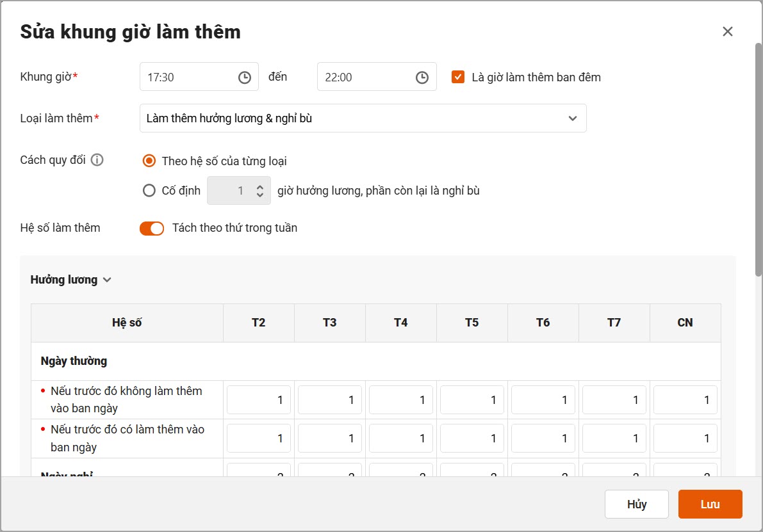The image size is (763, 532).
Task: Click the T2 column header
Action: pos(258,323)
